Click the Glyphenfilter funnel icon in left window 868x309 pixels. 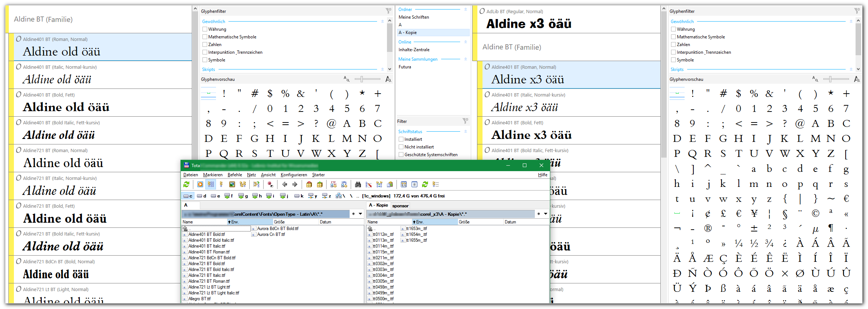(x=388, y=11)
